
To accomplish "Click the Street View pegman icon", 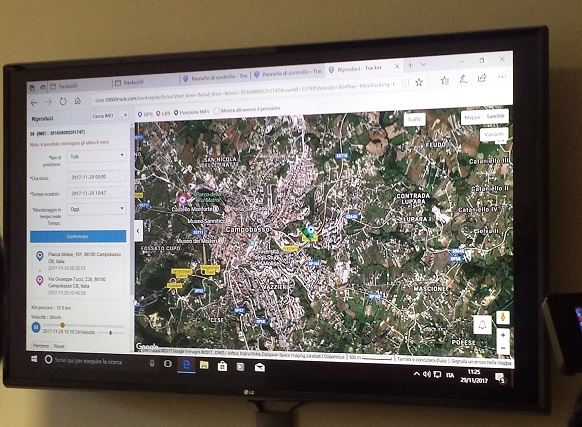I will 503,318.
